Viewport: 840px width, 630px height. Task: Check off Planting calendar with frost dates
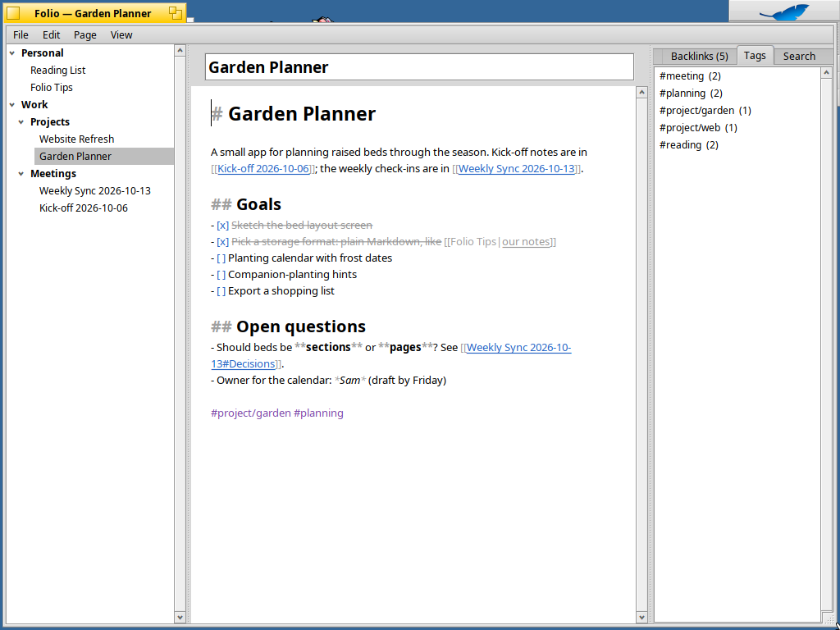tap(221, 258)
